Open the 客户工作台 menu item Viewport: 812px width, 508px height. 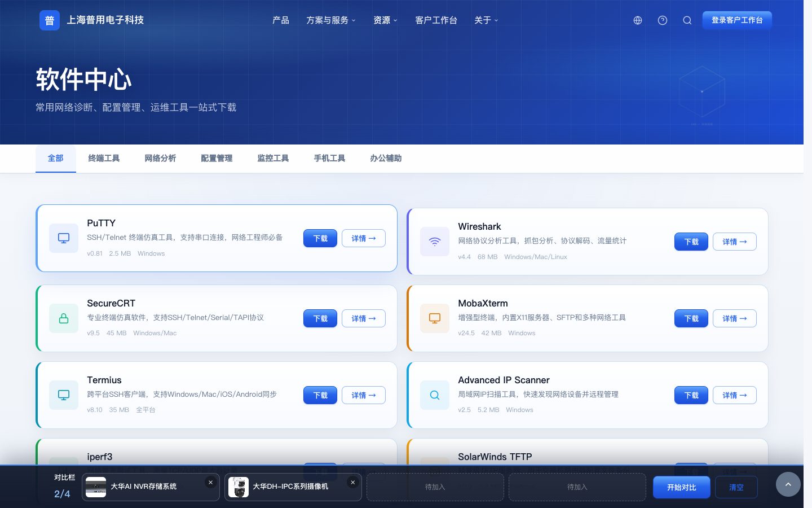[436, 20]
